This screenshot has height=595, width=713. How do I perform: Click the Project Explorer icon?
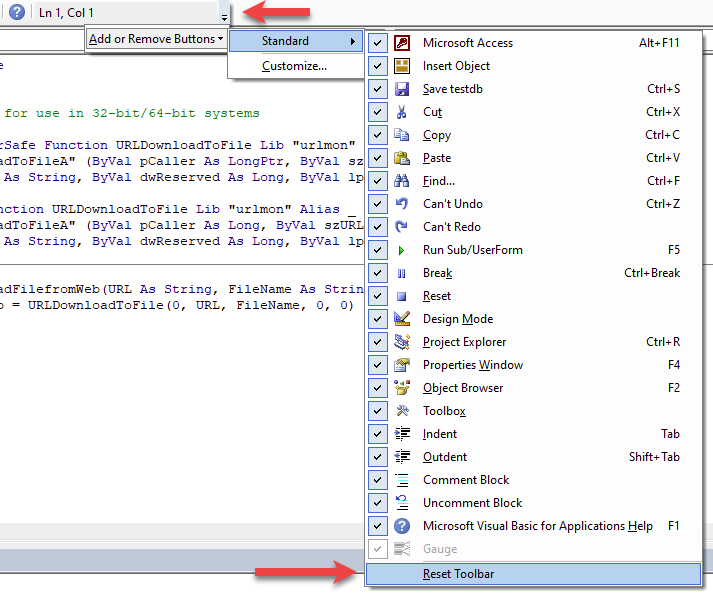pos(402,342)
